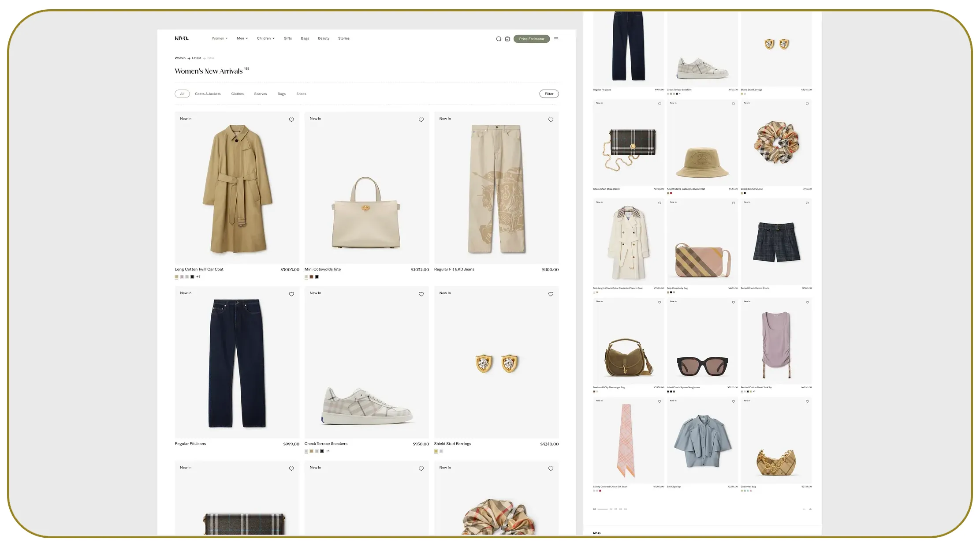The image size is (980, 547).
Task: Toggle wishlist heart on Long Cotton Twill Car Coat
Action: click(291, 120)
